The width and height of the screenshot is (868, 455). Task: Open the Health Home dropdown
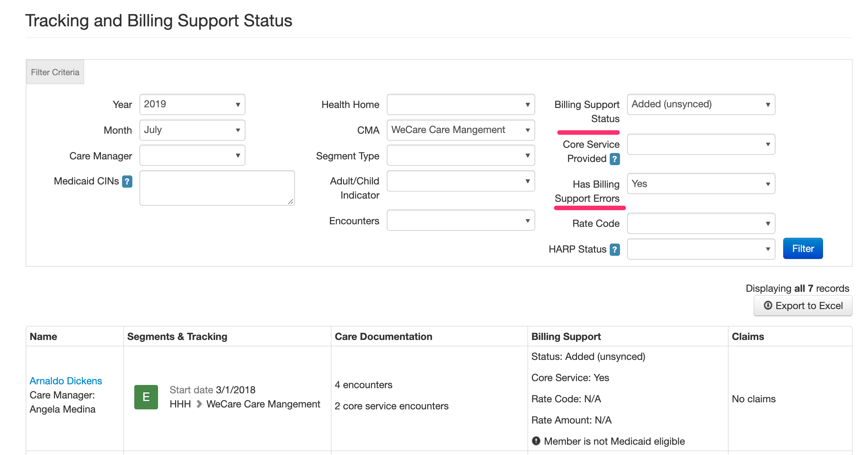coord(460,104)
